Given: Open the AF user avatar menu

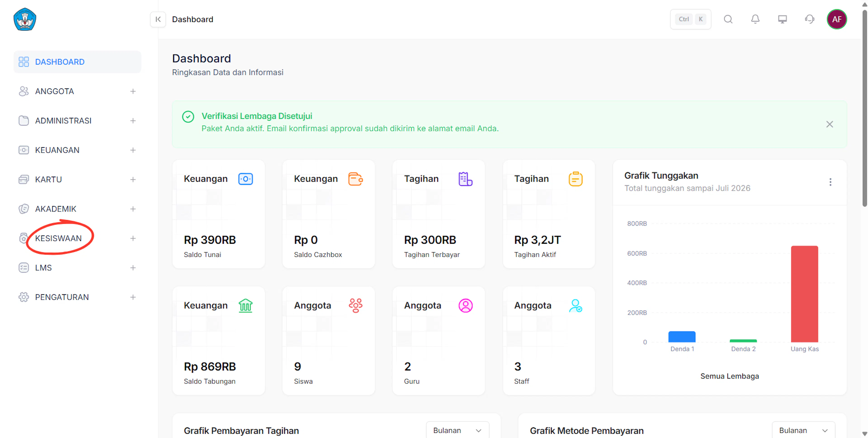Looking at the screenshot, I should click(x=837, y=19).
